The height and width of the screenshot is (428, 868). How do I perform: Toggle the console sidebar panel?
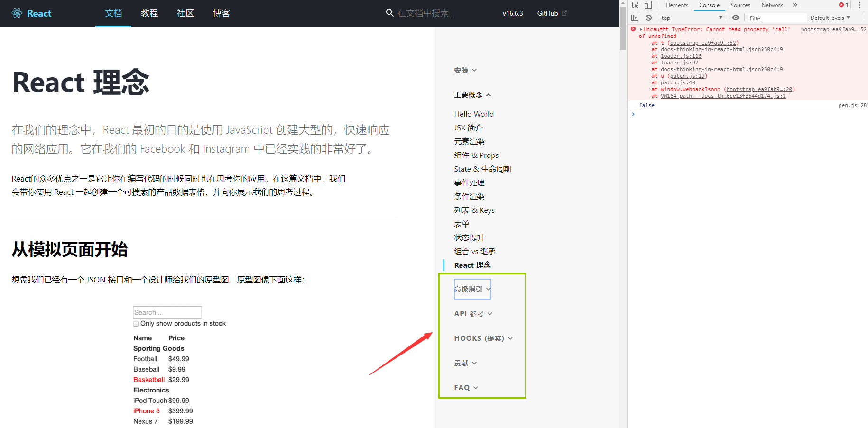[x=635, y=18]
